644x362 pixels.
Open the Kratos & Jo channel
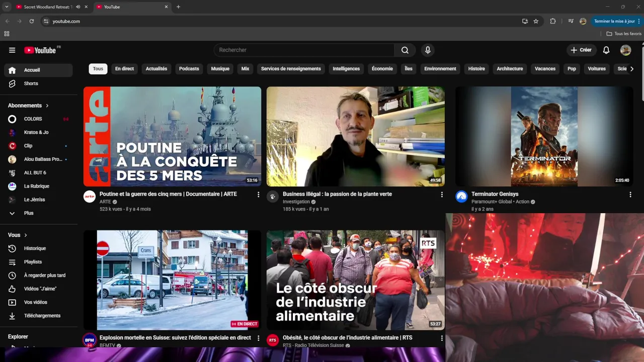(x=38, y=132)
